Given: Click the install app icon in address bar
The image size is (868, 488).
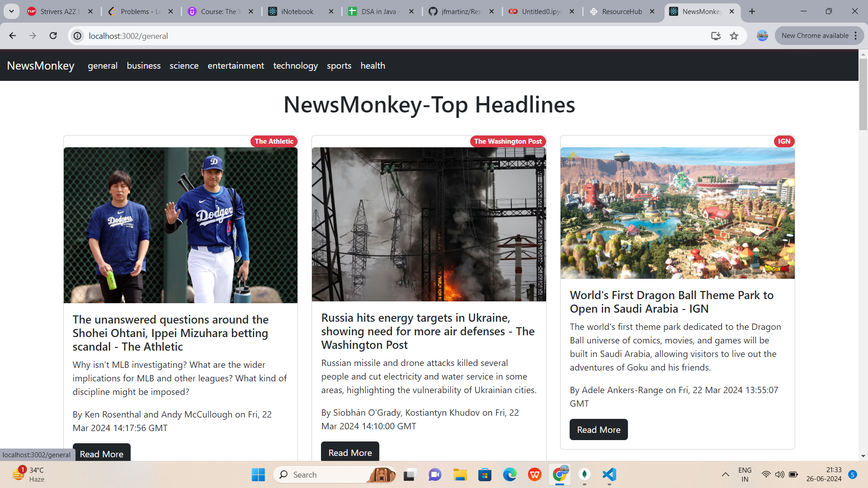Looking at the screenshot, I should click(x=716, y=36).
